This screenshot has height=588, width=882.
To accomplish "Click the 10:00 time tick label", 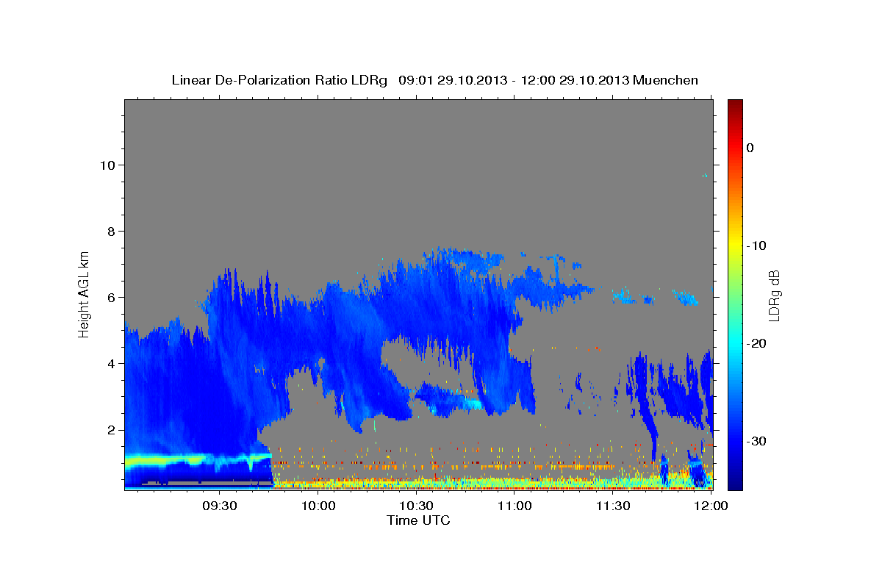I will (x=318, y=506).
